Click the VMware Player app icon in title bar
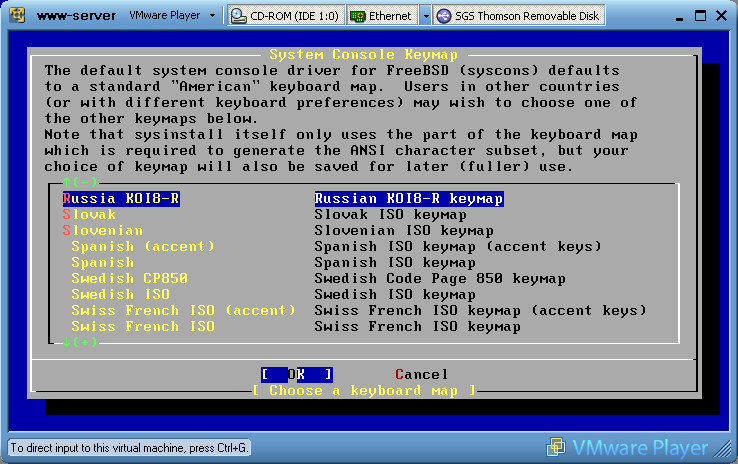738x464 pixels. (17, 15)
